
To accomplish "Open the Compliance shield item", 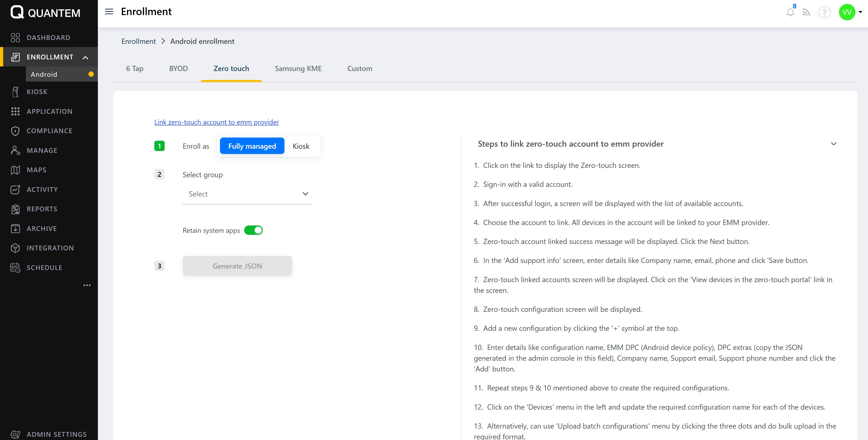I will (x=49, y=131).
